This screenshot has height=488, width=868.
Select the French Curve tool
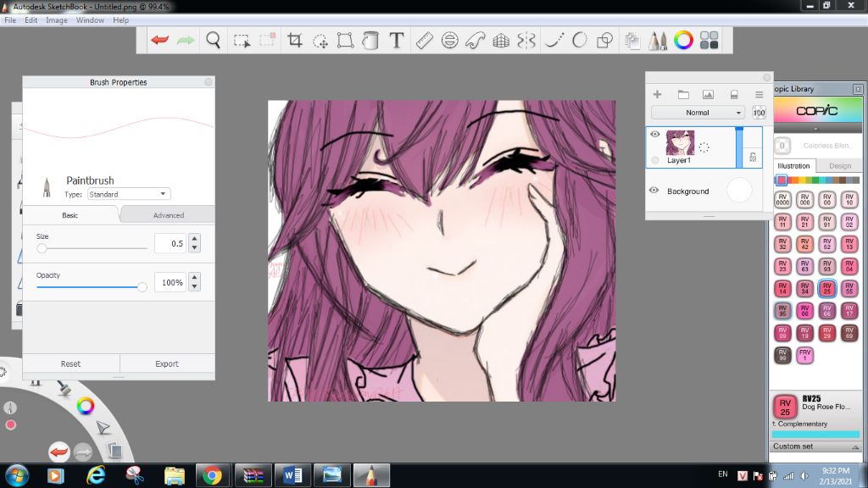(475, 40)
